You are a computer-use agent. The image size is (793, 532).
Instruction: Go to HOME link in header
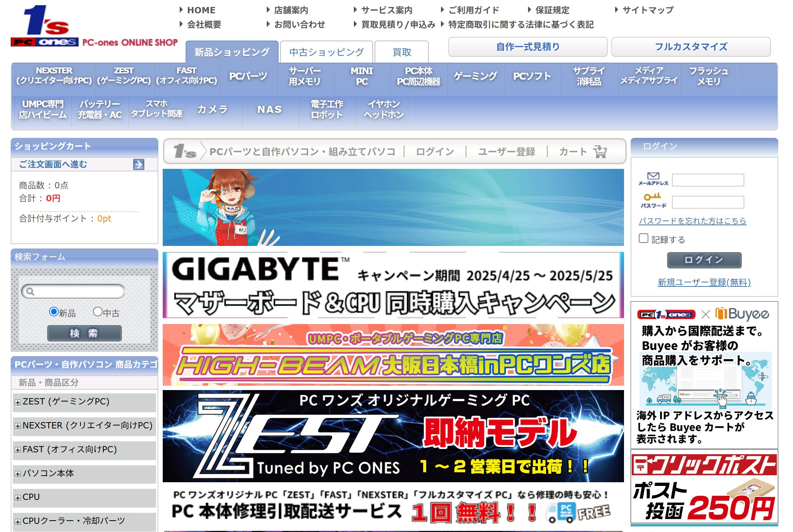tap(201, 10)
